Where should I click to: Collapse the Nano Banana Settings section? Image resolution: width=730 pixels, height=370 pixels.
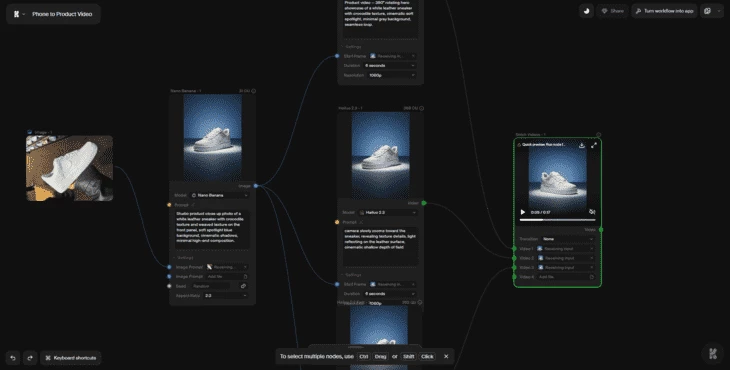coord(184,257)
